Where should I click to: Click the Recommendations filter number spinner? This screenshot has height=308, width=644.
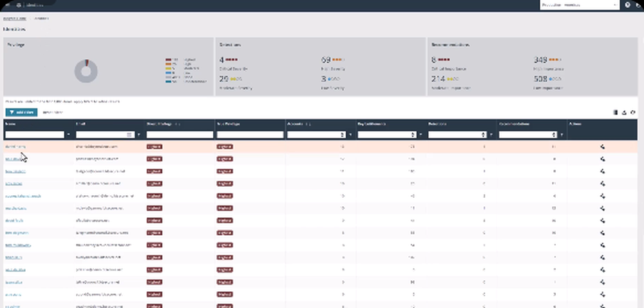(554, 135)
